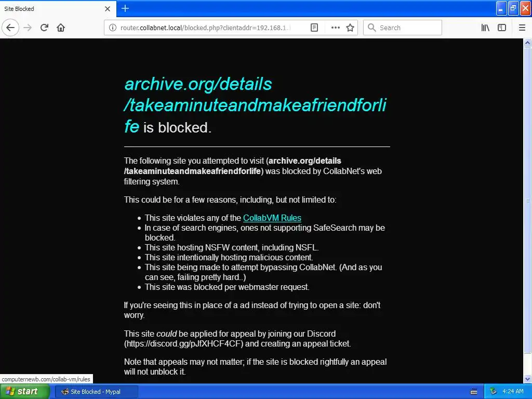Viewport: 532px width, 399px height.
Task: Open the browser home page
Action: click(61, 28)
